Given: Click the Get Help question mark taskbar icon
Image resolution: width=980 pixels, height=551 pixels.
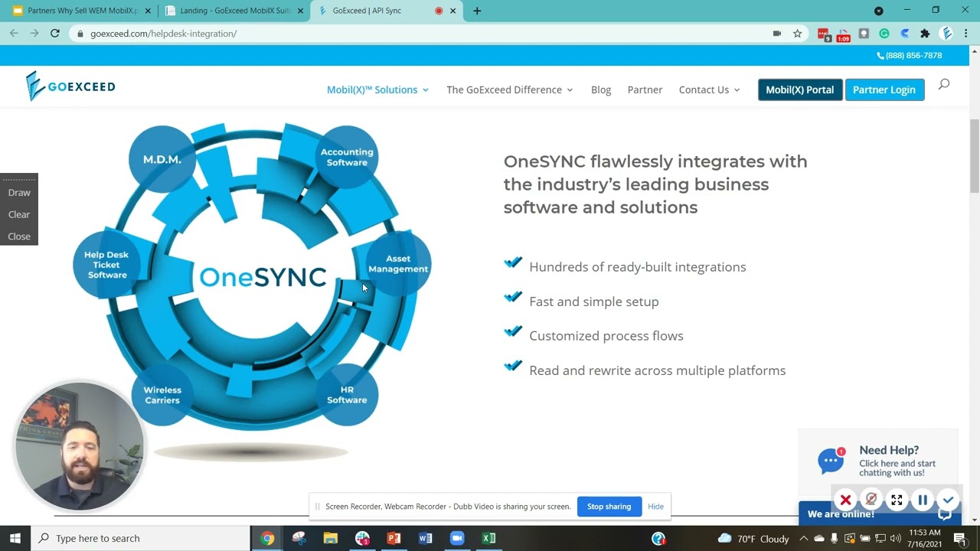Looking at the screenshot, I should pos(658,538).
